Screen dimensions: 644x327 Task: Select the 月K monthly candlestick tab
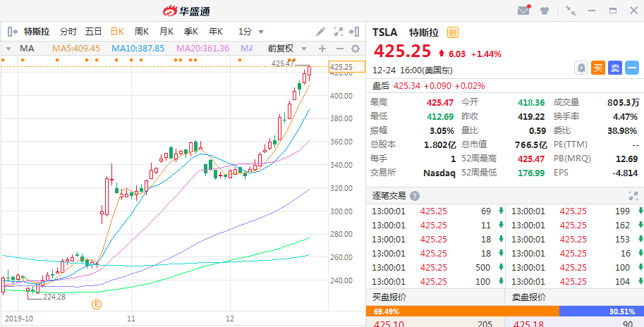166,32
